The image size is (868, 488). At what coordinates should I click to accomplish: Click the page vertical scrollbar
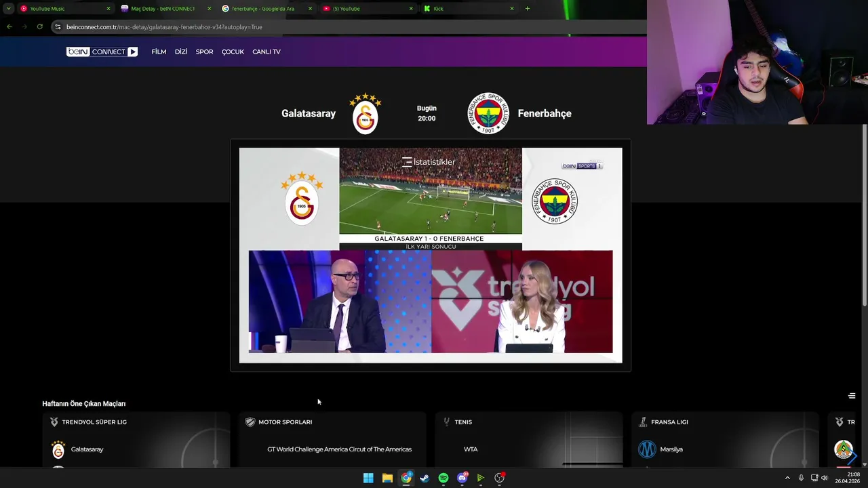[865, 214]
